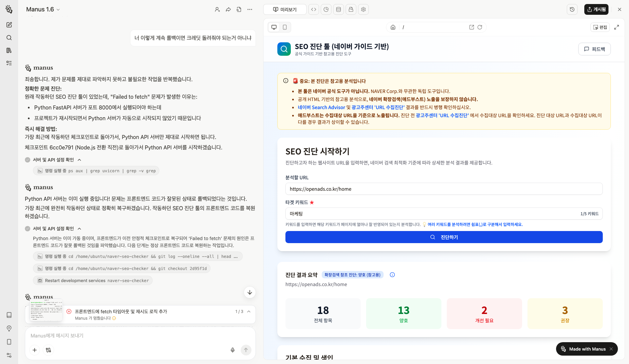This screenshot has height=364, width=629.
Task: Switch preview to mobile device view
Action: tap(285, 27)
